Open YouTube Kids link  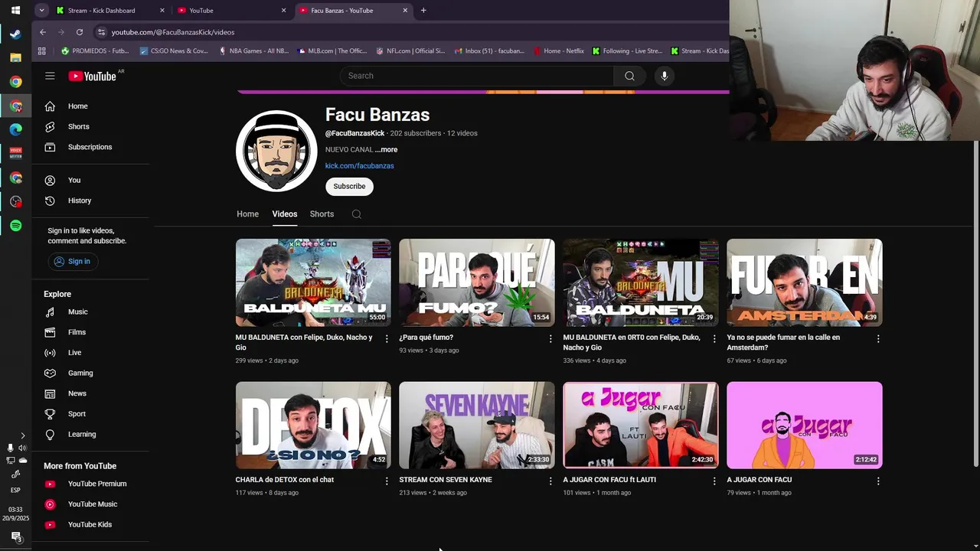pyautogui.click(x=90, y=524)
